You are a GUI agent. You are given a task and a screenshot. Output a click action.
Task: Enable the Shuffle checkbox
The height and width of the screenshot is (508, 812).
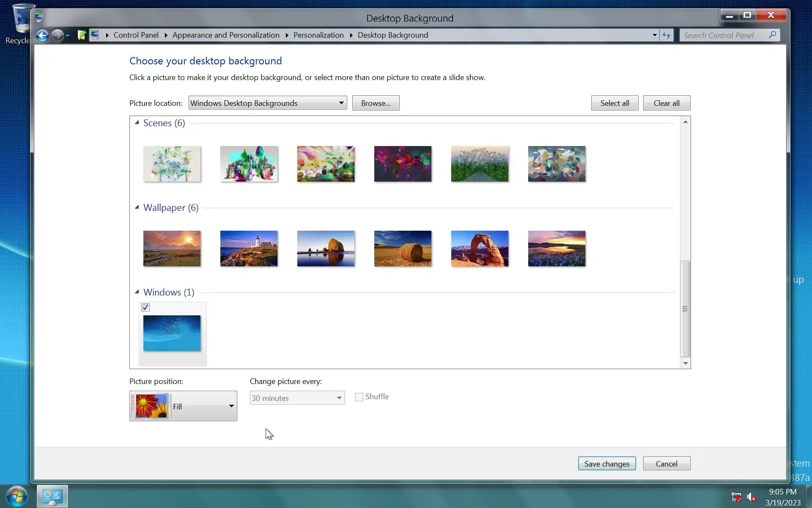tap(359, 397)
